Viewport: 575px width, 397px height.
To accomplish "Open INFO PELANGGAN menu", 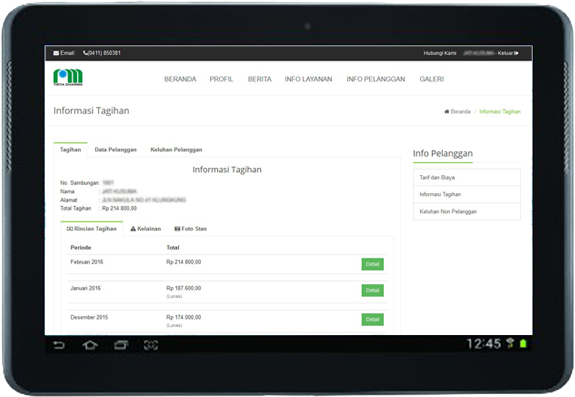I will (376, 79).
